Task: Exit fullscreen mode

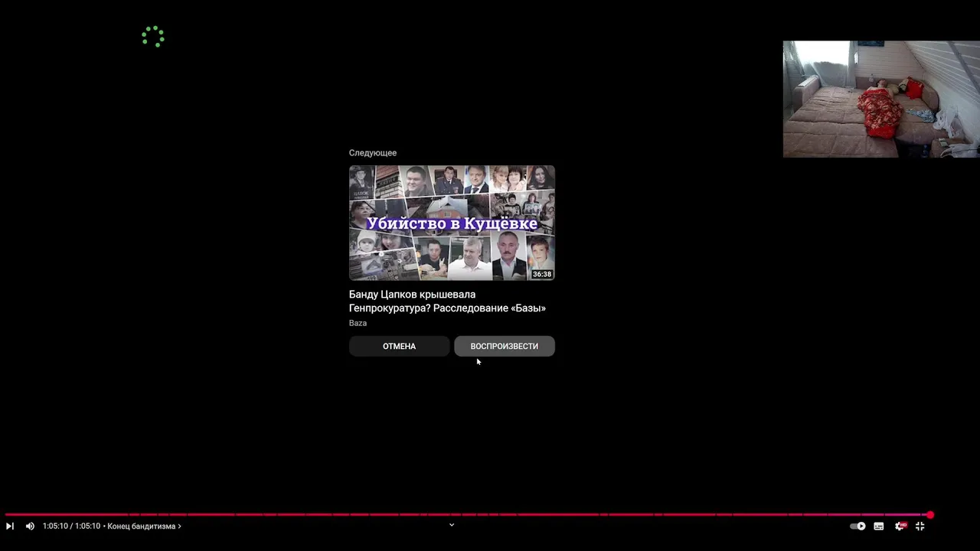Action: 920,526
